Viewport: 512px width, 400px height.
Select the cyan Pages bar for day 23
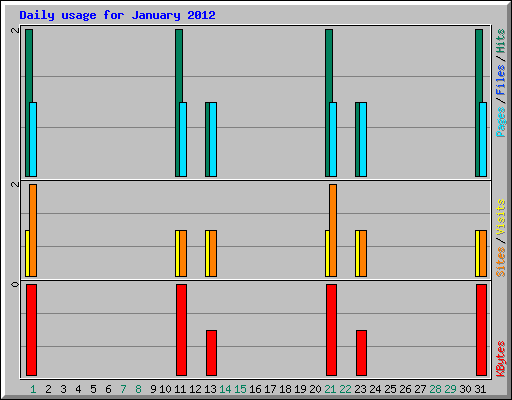coord(363,139)
